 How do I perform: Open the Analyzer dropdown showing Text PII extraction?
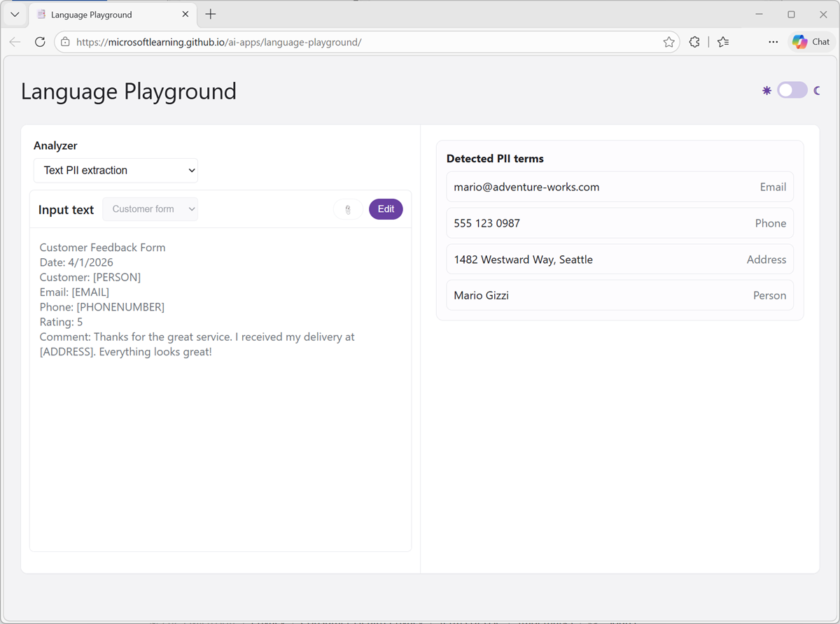115,170
